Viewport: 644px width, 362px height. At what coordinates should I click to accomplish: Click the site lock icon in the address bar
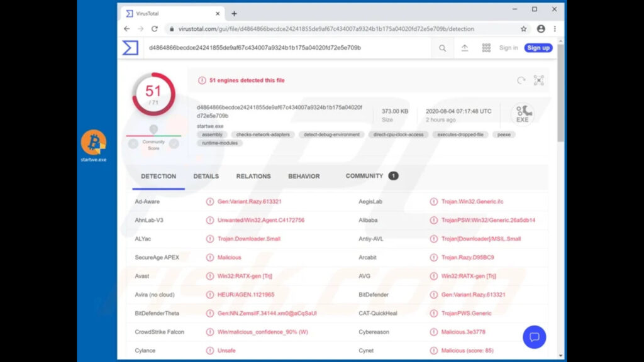point(172,29)
